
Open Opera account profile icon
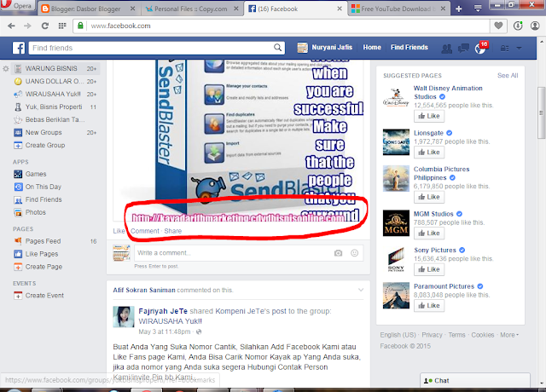click(x=535, y=26)
